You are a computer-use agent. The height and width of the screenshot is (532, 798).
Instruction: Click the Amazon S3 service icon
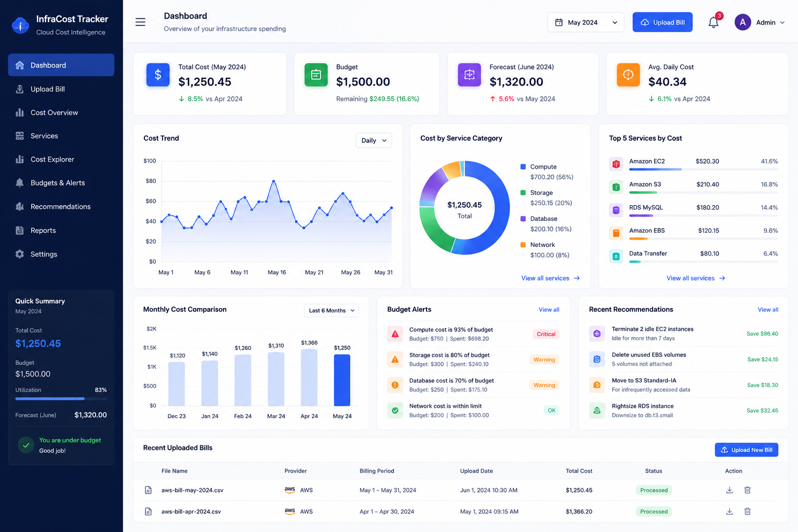tap(616, 187)
